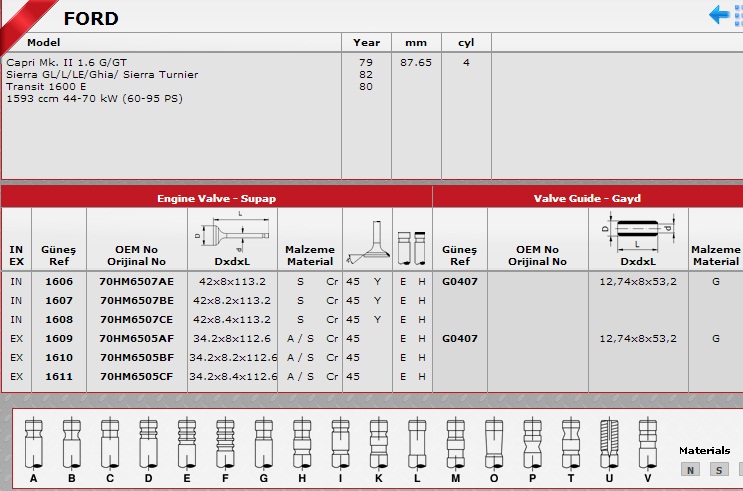
Task: Click the blue back arrow icon
Action: click(x=719, y=14)
